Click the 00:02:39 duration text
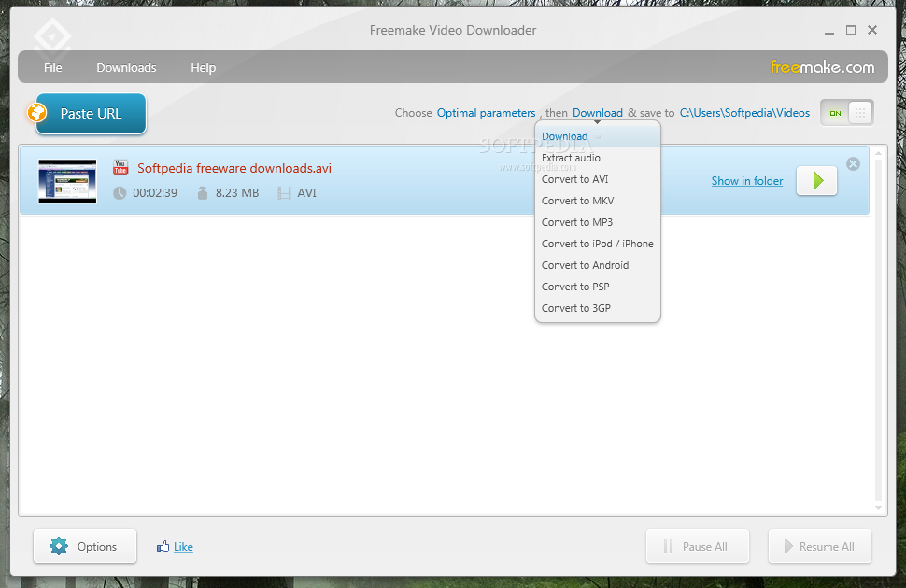 coord(155,193)
